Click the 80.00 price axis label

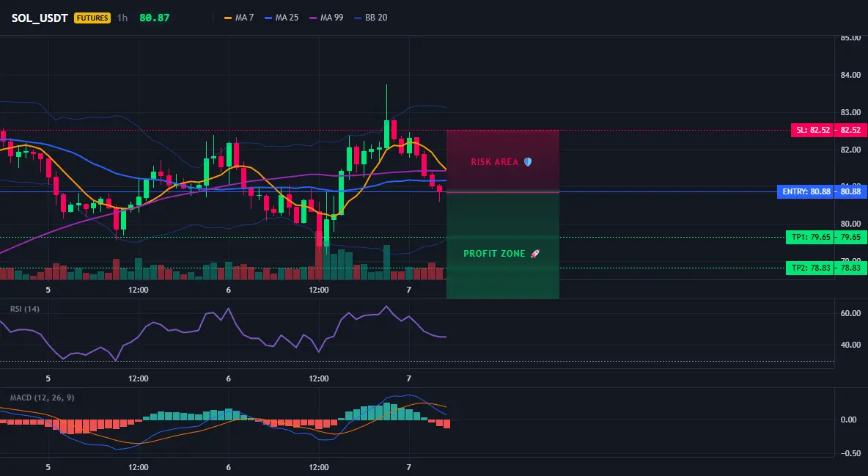coord(850,224)
